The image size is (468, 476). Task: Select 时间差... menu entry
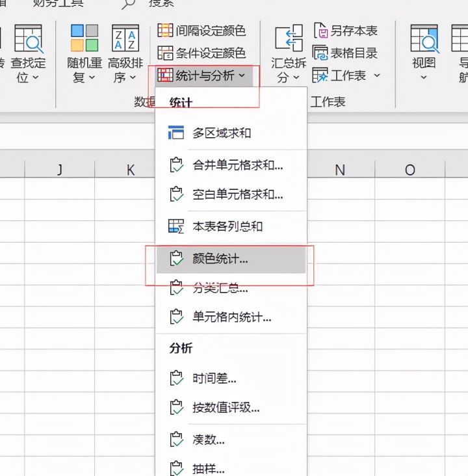click(231, 378)
